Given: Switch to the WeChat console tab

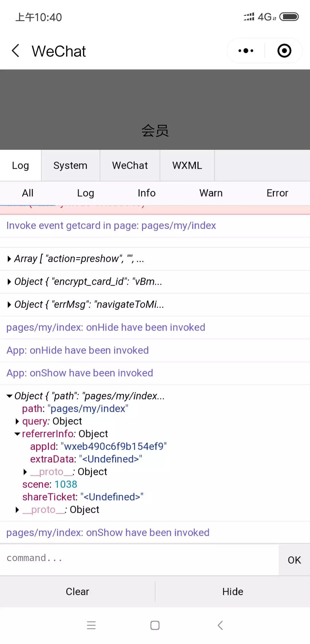Looking at the screenshot, I should coord(130,166).
